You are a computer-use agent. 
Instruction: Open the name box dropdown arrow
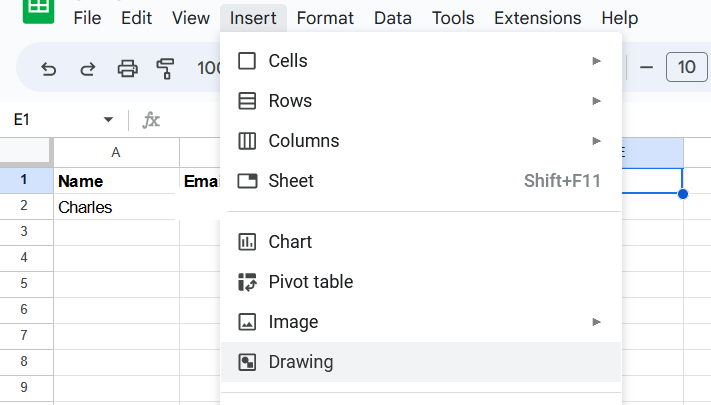click(108, 120)
